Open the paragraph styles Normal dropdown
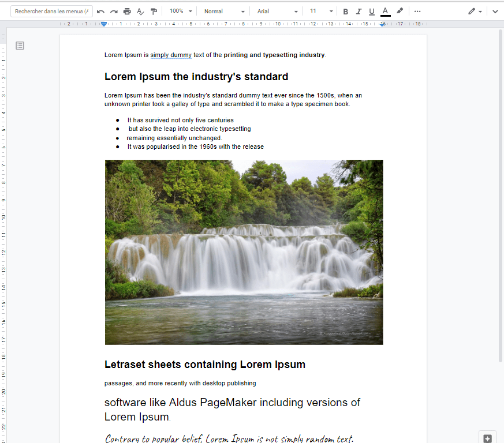The height and width of the screenshot is (443, 504). pos(223,10)
